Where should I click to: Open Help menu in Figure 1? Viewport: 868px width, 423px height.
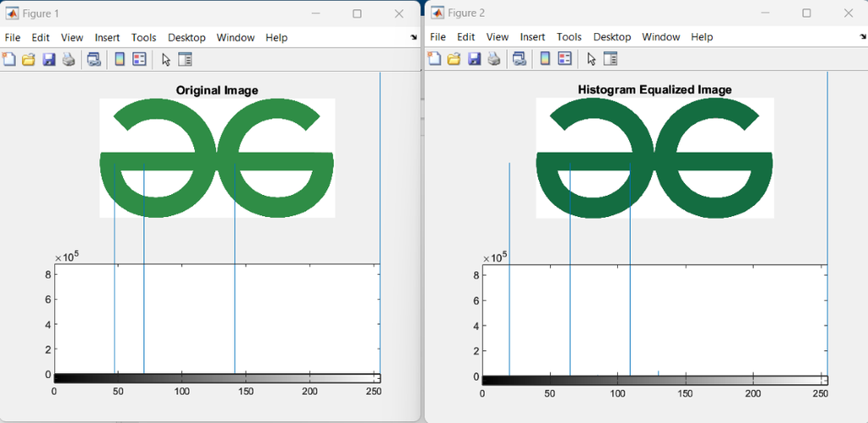pyautogui.click(x=276, y=37)
